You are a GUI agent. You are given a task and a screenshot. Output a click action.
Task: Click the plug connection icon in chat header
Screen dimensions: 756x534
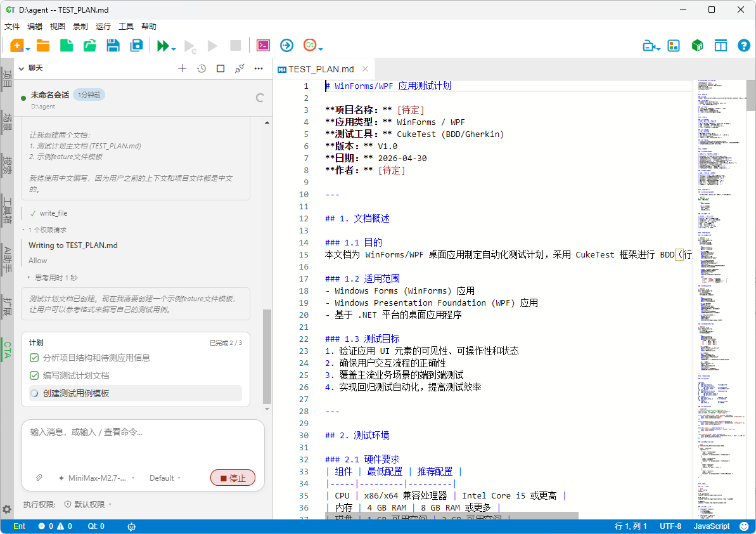tap(240, 68)
